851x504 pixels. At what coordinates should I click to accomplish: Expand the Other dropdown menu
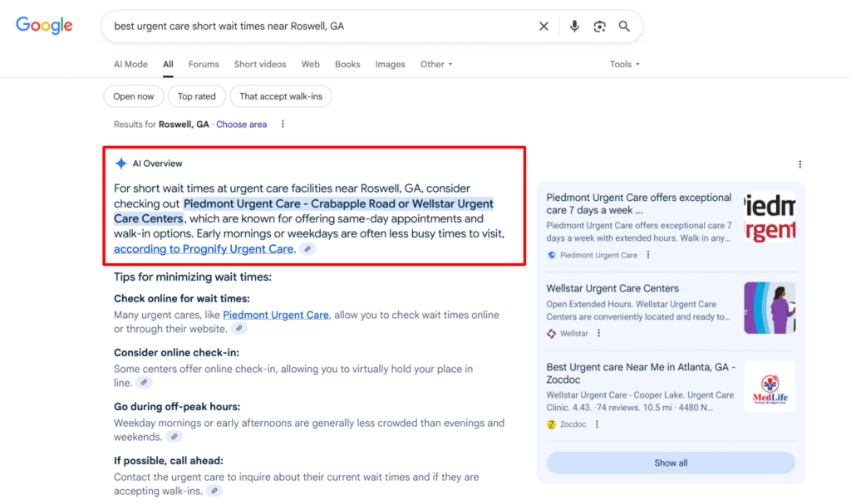pyautogui.click(x=436, y=64)
